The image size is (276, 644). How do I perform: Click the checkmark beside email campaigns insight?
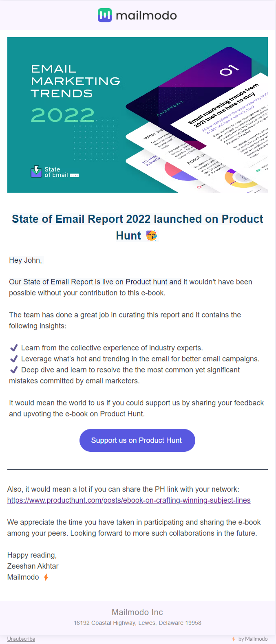(x=13, y=358)
